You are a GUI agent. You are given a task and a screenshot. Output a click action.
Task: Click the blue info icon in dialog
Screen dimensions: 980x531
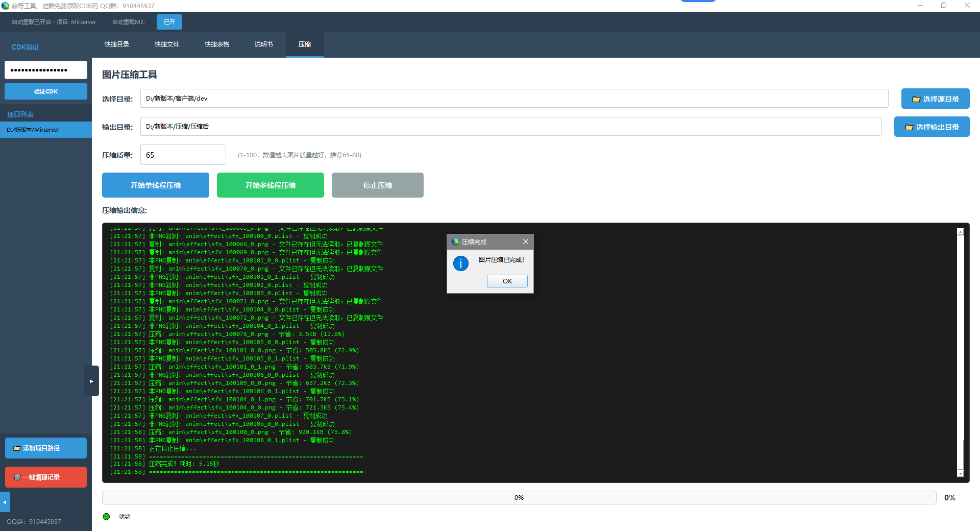pos(460,263)
